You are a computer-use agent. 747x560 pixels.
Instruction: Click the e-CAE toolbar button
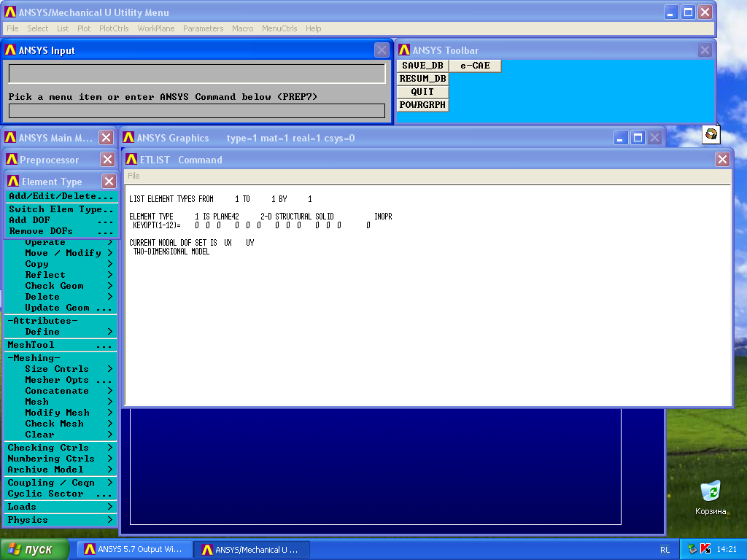475,66
